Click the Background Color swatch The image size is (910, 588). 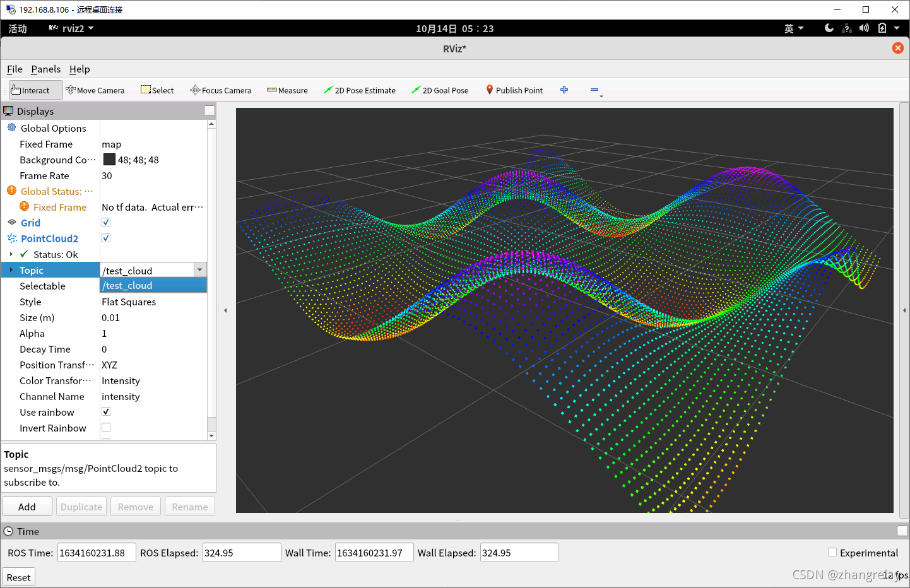pos(109,160)
